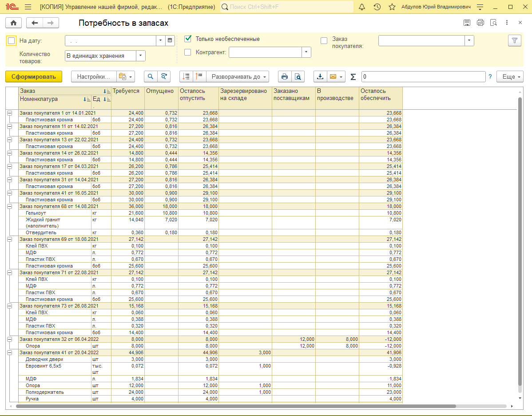Open 'Еще' menu
The image size is (532, 416).
tap(510, 77)
